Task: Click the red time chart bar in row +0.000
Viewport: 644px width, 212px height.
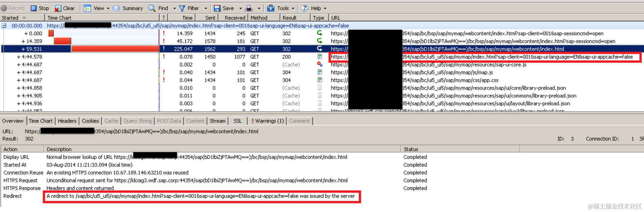Action: [51, 33]
